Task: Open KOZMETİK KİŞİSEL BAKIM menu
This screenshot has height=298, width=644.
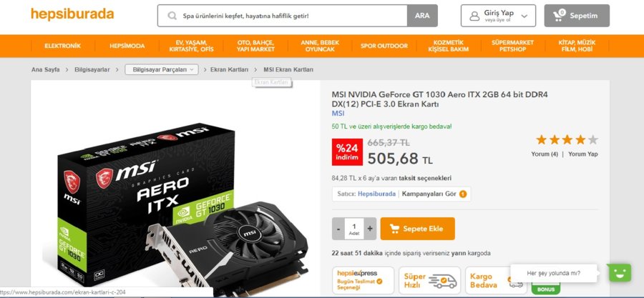Action: [x=449, y=46]
